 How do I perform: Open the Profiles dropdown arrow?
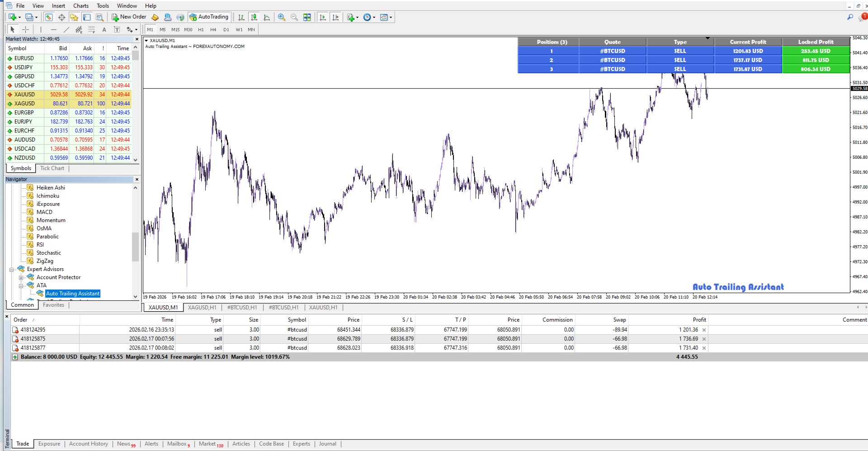click(x=36, y=18)
